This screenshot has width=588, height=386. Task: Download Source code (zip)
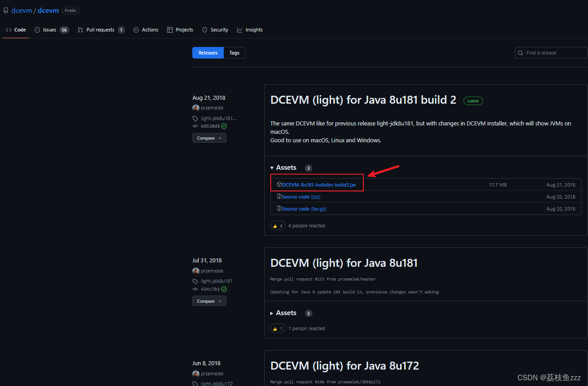301,197
